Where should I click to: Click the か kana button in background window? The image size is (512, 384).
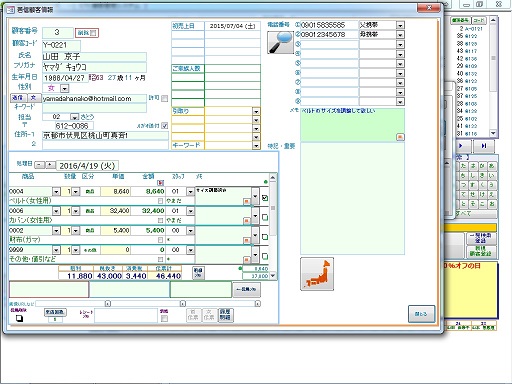[482, 166]
